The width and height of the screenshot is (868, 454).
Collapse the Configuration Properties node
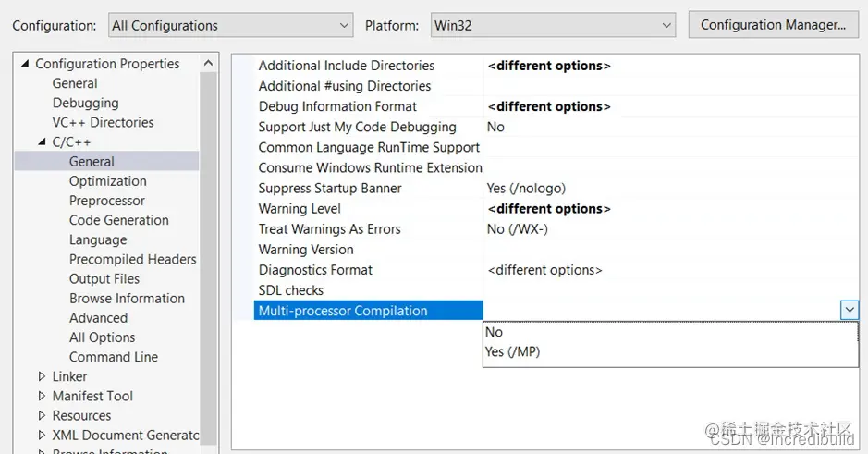25,64
